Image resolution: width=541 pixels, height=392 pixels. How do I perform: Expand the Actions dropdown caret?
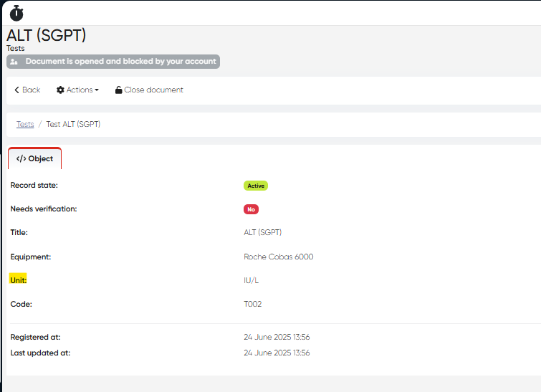coord(97,90)
